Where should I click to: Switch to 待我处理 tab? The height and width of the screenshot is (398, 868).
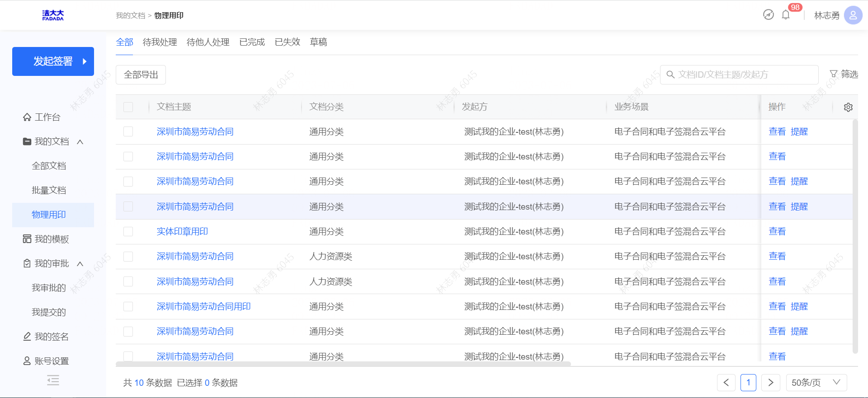160,42
